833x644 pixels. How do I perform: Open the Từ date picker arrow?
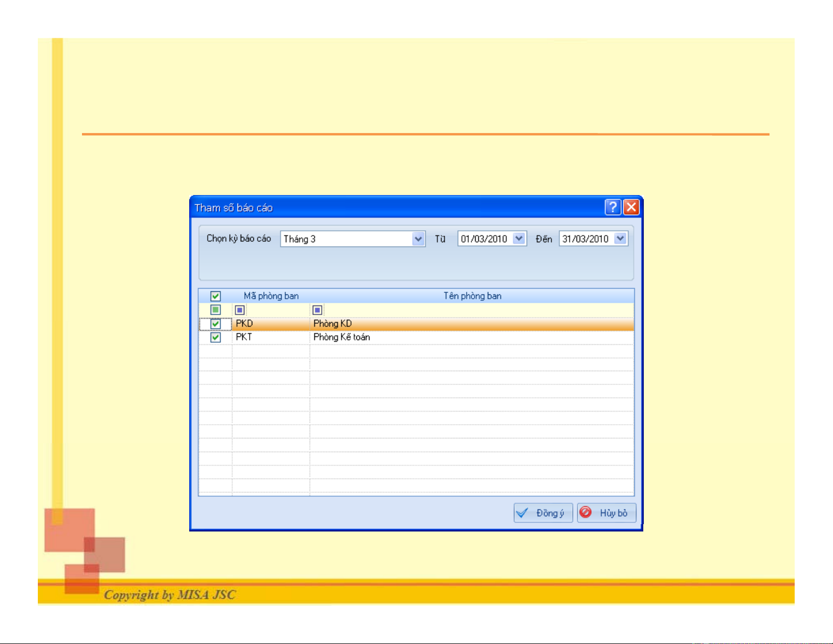(519, 239)
